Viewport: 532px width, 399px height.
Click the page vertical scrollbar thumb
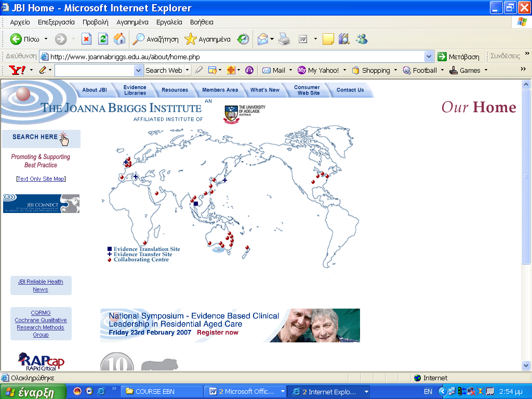[x=526, y=177]
